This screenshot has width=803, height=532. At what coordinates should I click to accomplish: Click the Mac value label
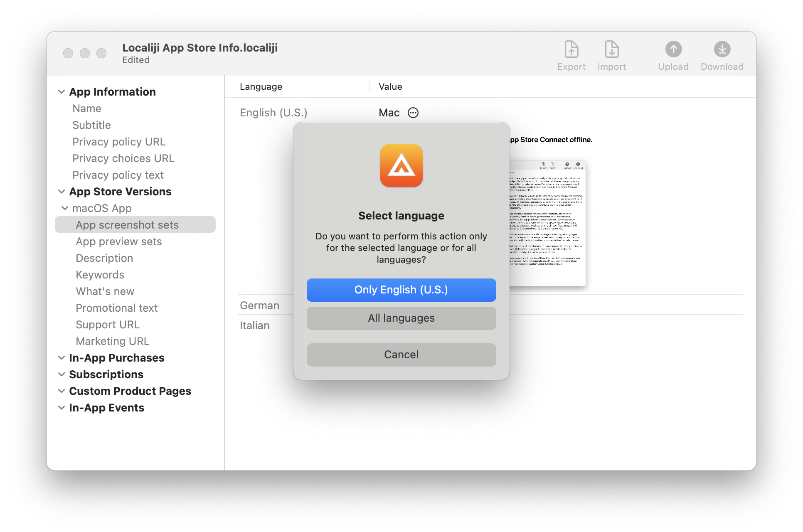pos(389,113)
